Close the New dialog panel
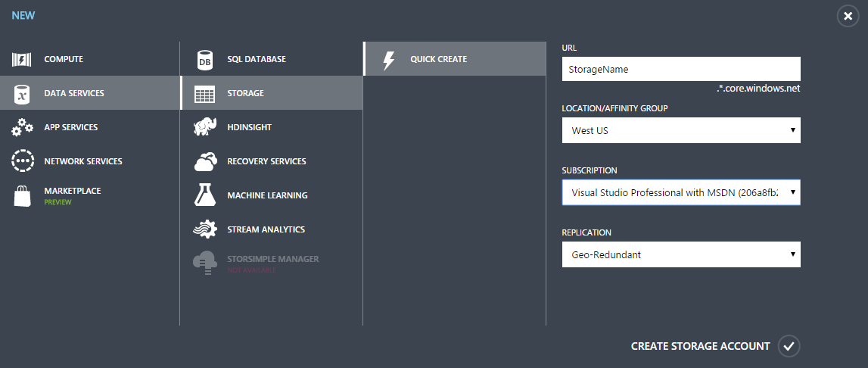Image resolution: width=868 pixels, height=368 pixels. 848,16
